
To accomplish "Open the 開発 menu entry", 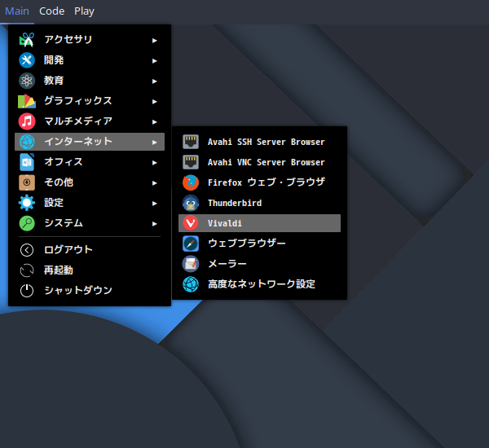I will tap(90, 60).
